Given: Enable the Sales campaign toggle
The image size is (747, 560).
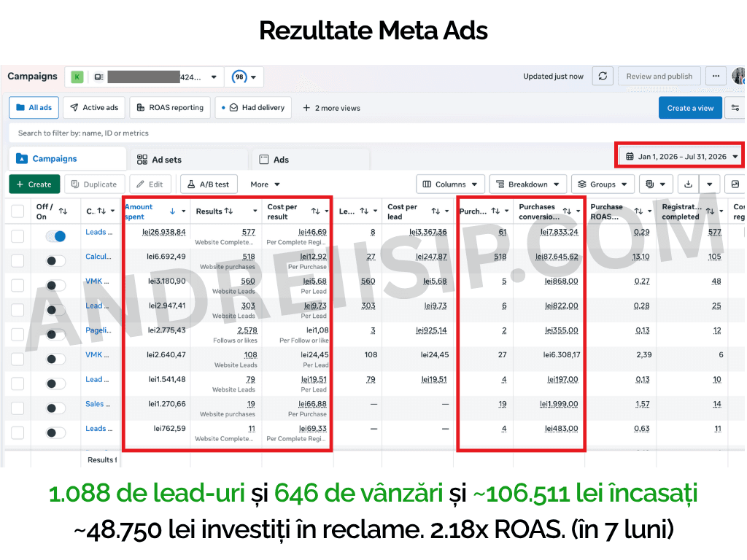Looking at the screenshot, I should [55, 408].
